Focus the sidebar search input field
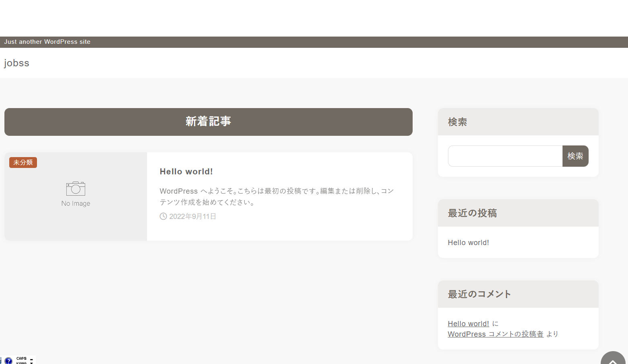Screen dimensions: 628x364 point(505,156)
